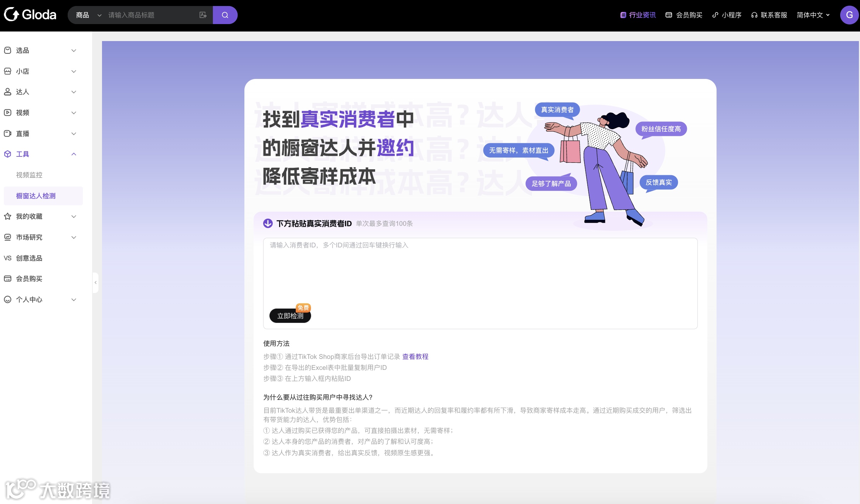Open the 查看教程 tutorial link
The height and width of the screenshot is (504, 860).
pyautogui.click(x=415, y=356)
